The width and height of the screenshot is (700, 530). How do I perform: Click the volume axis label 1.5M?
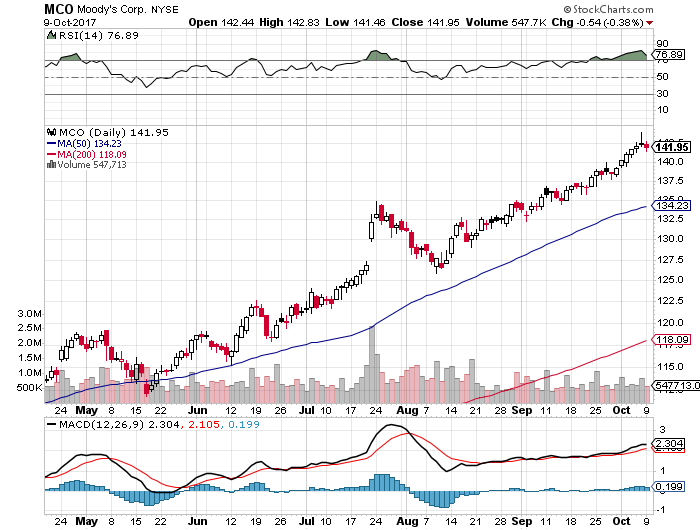tap(30, 358)
